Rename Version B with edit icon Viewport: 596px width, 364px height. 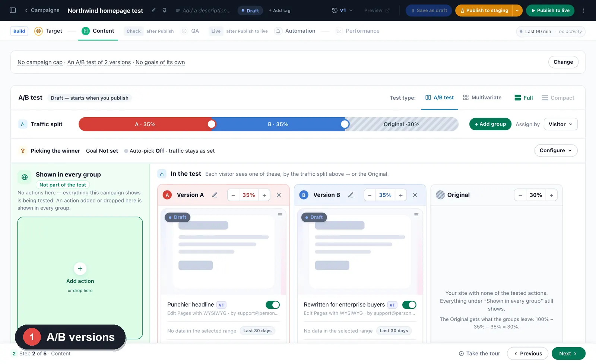pyautogui.click(x=351, y=195)
